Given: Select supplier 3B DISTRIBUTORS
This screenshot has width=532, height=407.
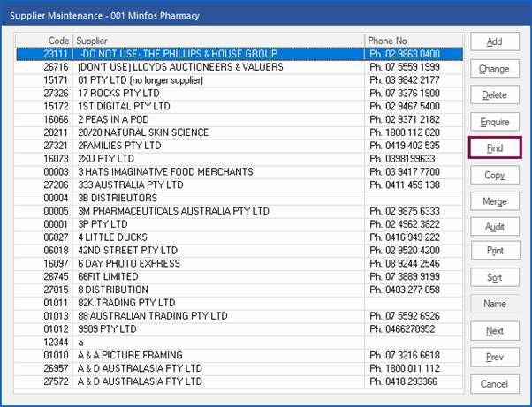Looking at the screenshot, I should [239, 199].
